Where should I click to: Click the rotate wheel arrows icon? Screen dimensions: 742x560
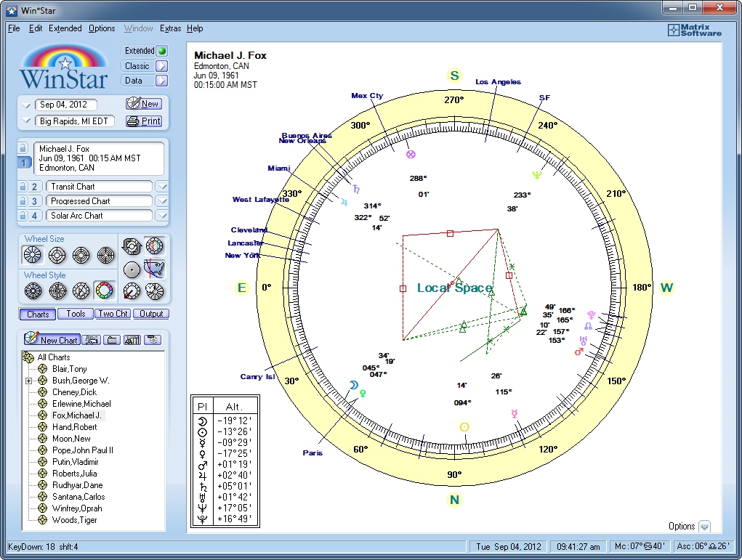tap(132, 246)
